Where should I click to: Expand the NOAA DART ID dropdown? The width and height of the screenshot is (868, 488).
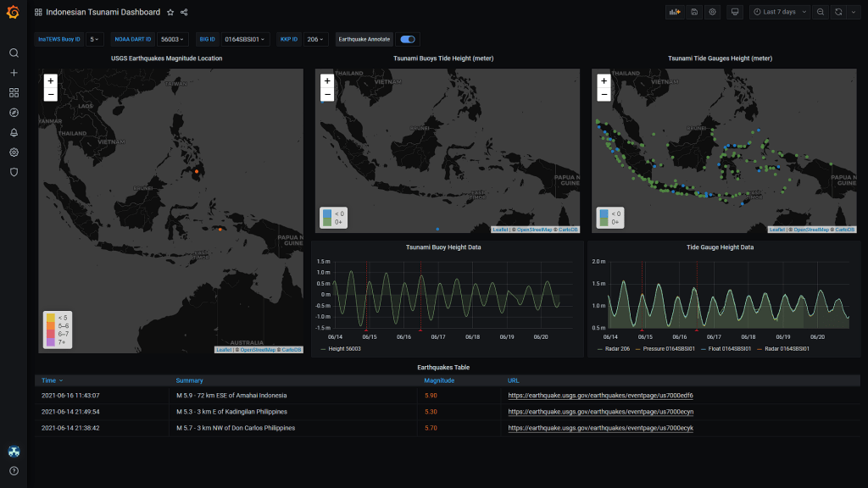click(174, 39)
